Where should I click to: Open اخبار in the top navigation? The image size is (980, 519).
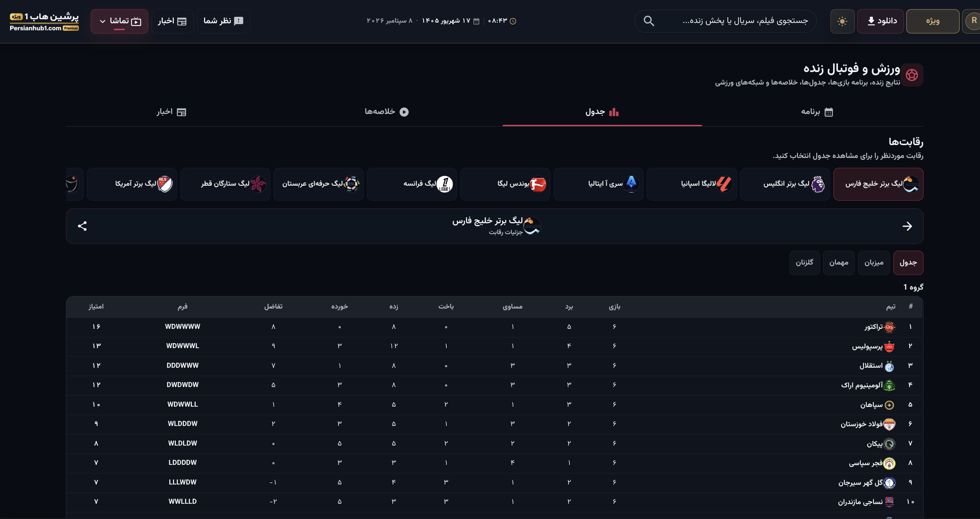[x=172, y=21]
